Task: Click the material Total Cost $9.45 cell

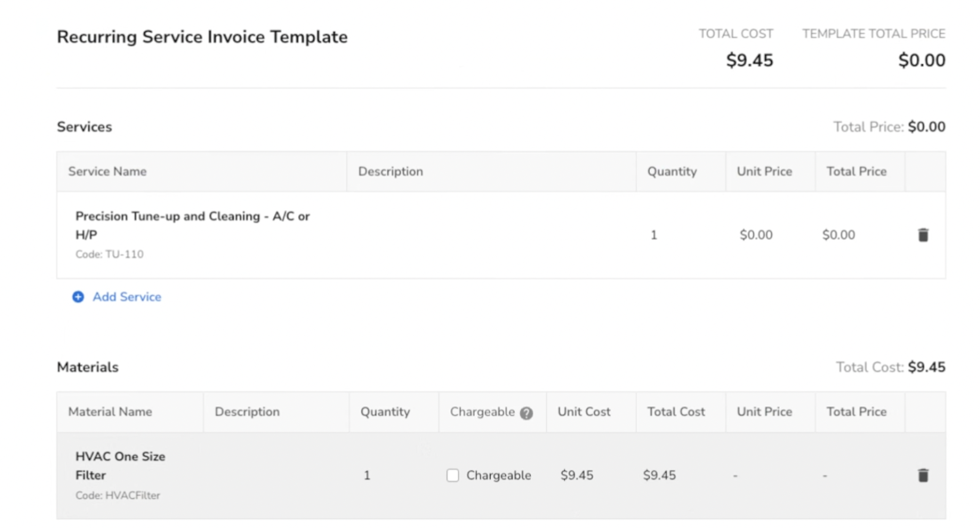Action: (659, 475)
